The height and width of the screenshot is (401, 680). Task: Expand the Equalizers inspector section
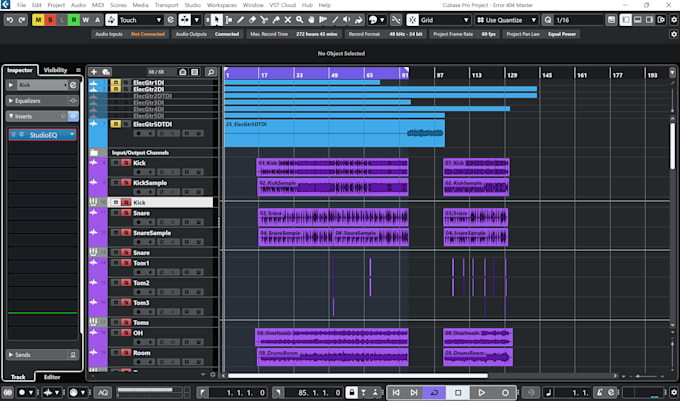coord(11,101)
